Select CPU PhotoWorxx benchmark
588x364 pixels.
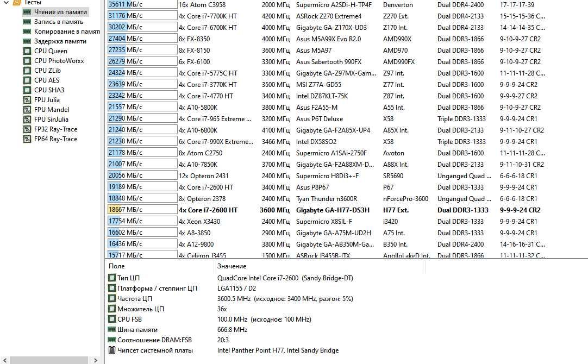click(59, 61)
